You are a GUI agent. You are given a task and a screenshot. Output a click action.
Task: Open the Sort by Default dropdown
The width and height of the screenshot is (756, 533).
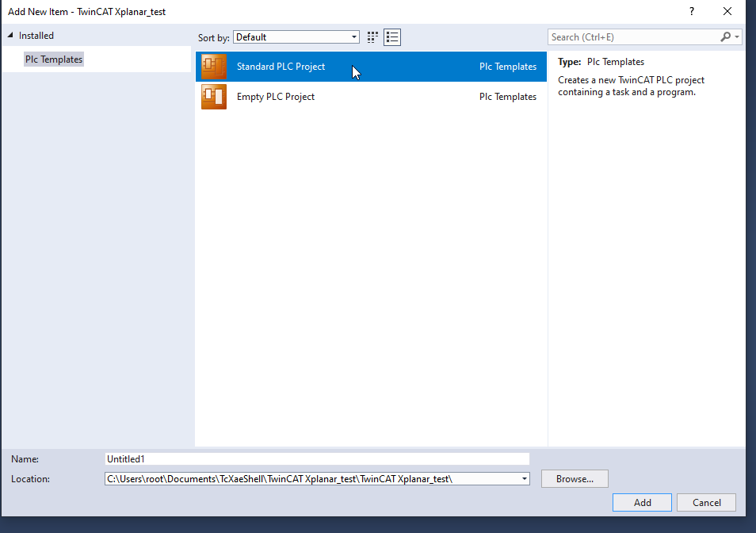(296, 37)
